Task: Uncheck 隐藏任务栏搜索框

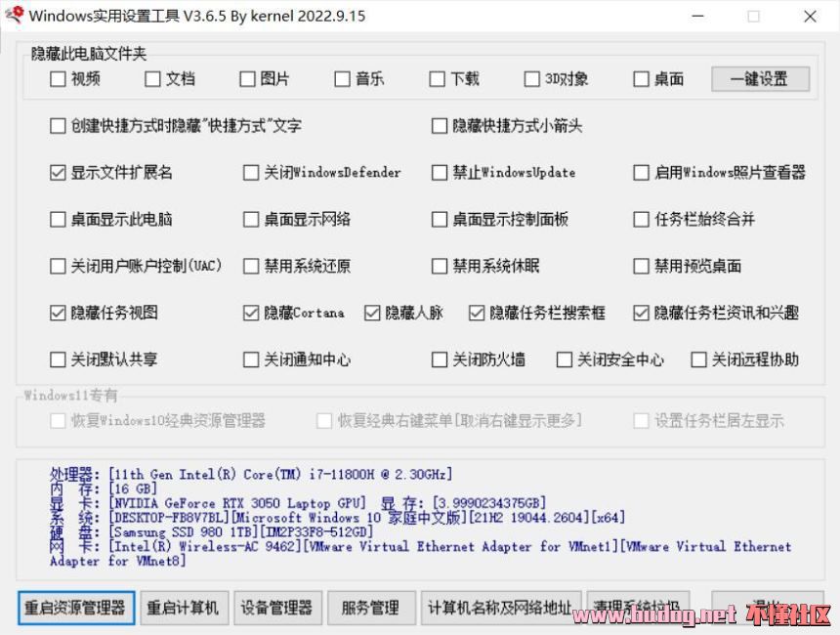Action: pyautogui.click(x=477, y=313)
